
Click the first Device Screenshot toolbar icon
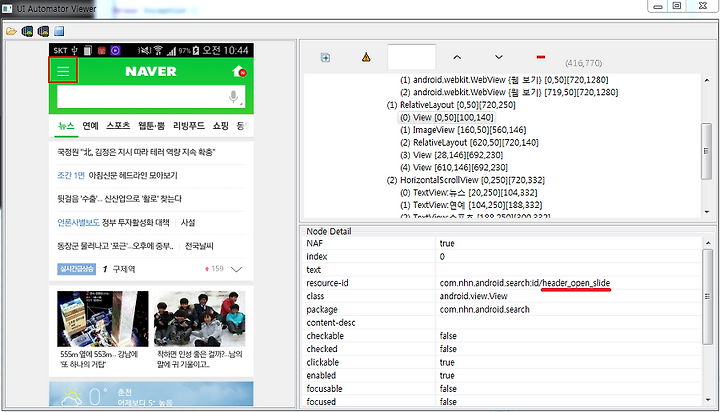tap(28, 31)
